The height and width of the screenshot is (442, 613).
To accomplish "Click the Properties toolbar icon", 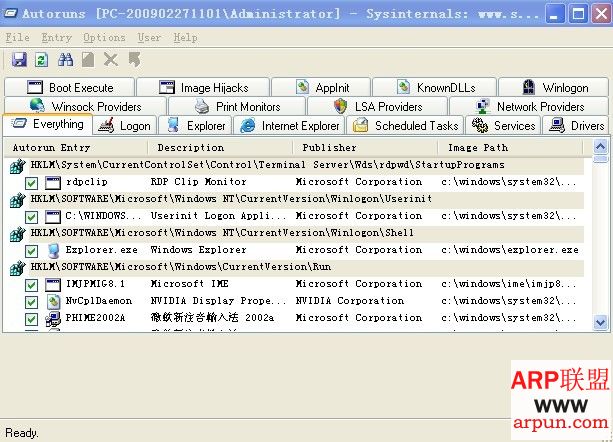I will click(x=88, y=60).
